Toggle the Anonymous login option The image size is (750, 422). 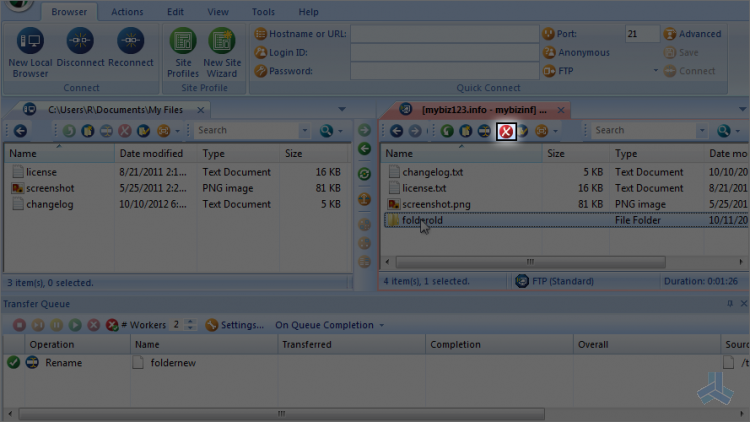tap(577, 53)
